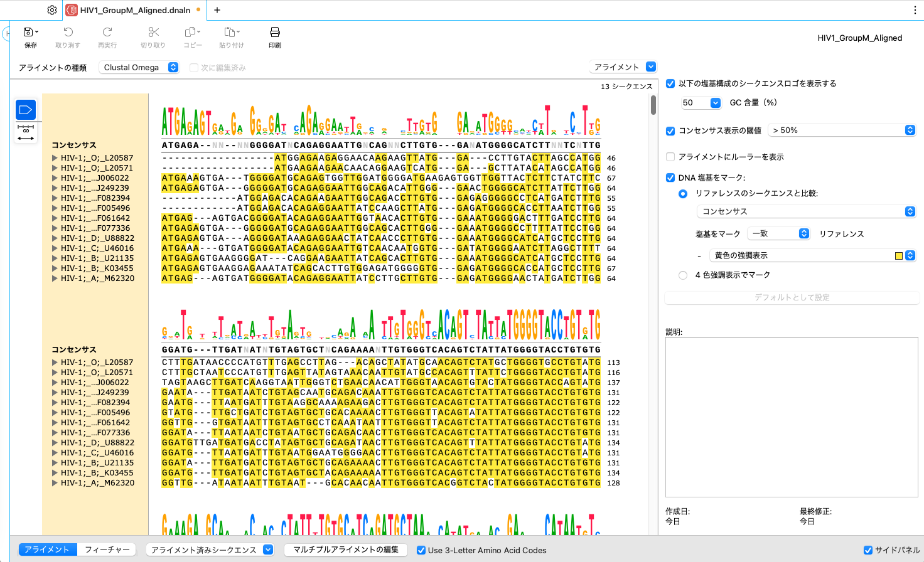Click the デフォルトとして設定 button
The image size is (924, 562).
point(792,297)
